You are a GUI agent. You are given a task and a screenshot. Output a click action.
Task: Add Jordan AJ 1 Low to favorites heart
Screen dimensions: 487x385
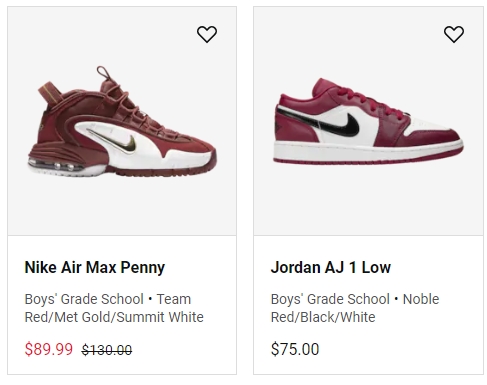tap(454, 34)
